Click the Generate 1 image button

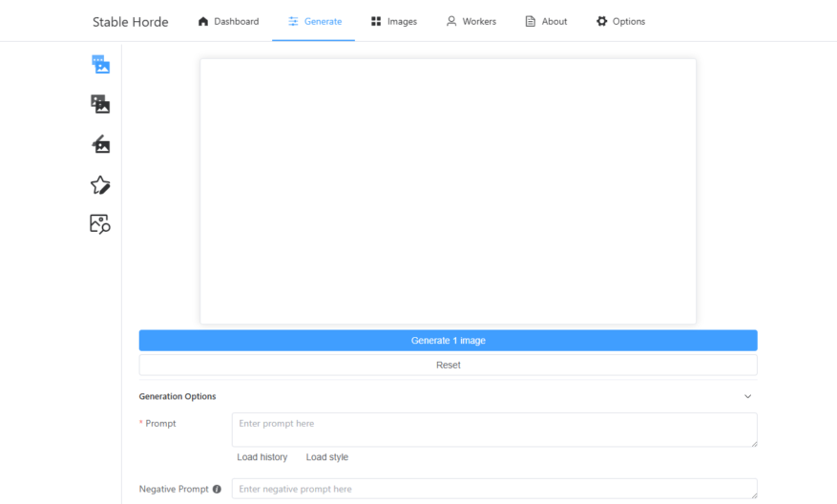click(449, 341)
